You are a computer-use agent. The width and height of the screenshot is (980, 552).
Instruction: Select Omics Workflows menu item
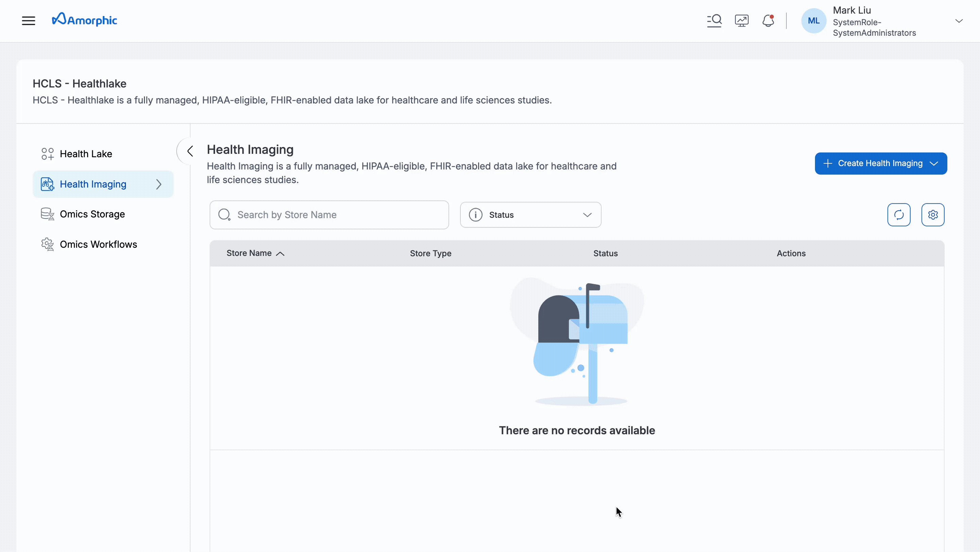tap(98, 244)
